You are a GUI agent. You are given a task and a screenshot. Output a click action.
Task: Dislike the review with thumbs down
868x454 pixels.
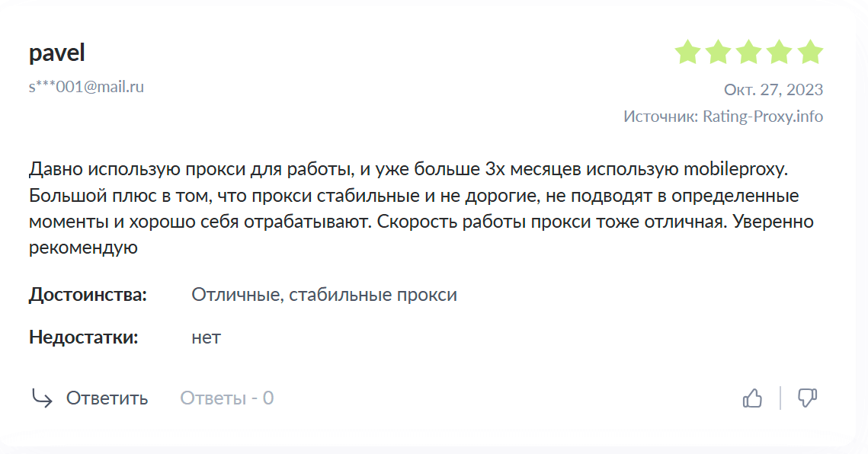click(807, 398)
